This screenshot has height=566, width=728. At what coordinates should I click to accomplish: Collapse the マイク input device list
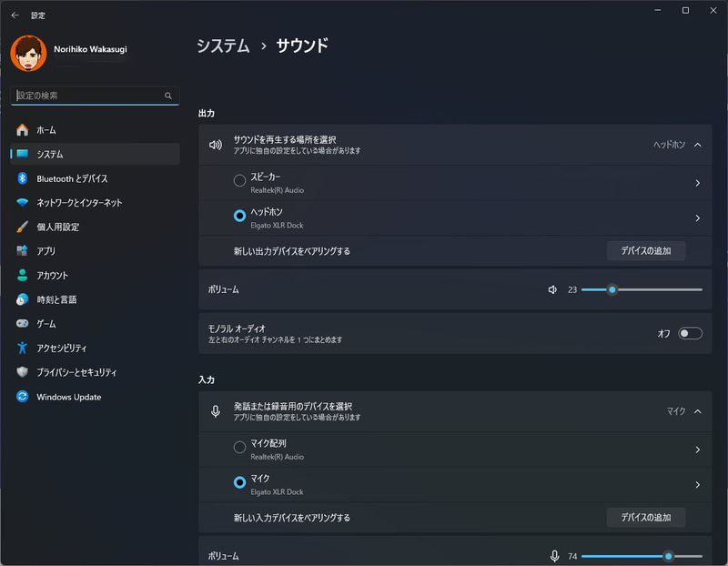(x=699, y=410)
